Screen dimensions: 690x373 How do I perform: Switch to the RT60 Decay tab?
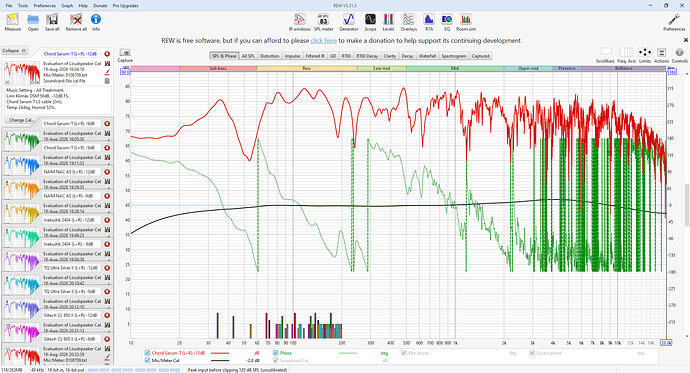point(367,56)
